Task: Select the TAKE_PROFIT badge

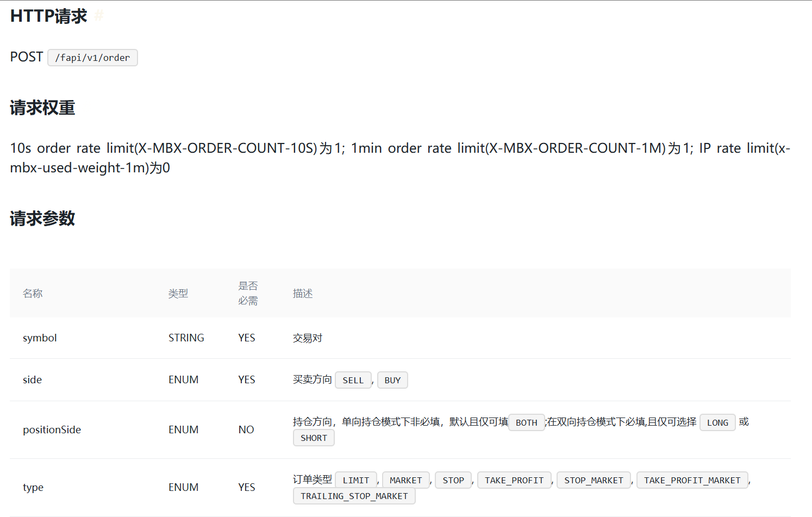Action: 514,480
